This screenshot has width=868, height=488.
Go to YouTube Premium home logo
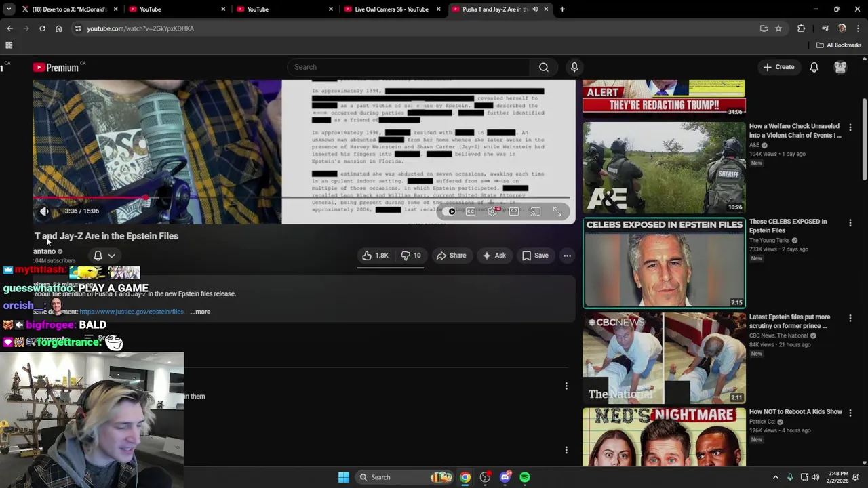[56, 67]
